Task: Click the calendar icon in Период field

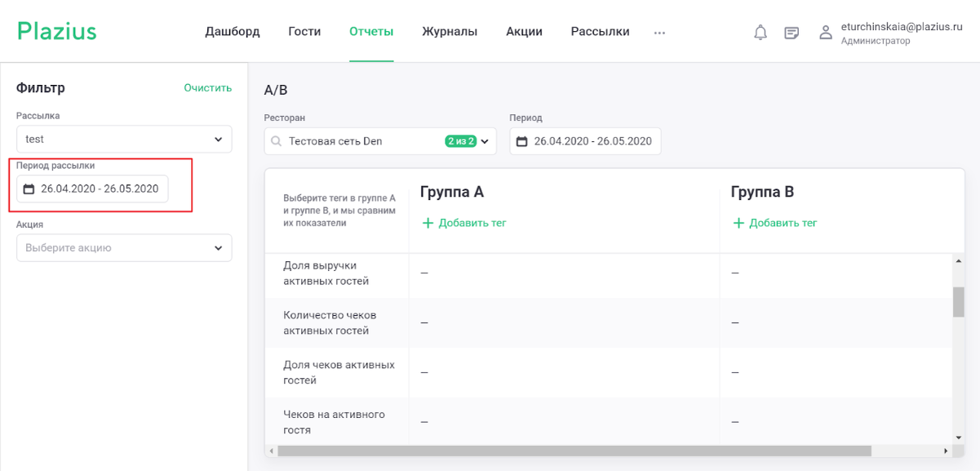Action: (522, 141)
